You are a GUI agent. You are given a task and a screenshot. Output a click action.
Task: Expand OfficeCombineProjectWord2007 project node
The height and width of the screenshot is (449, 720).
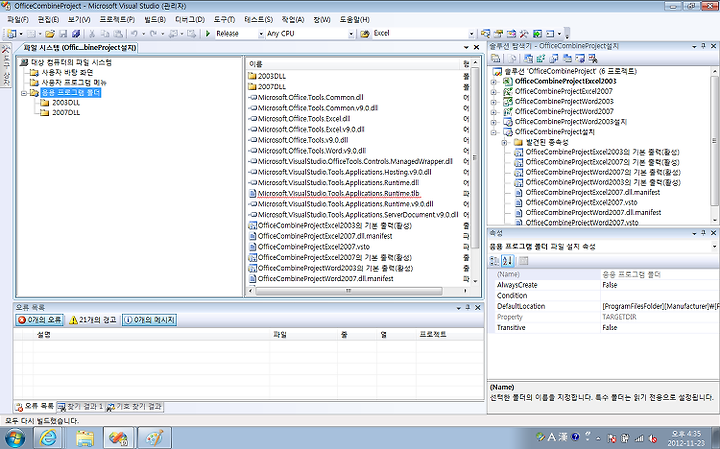click(x=494, y=112)
